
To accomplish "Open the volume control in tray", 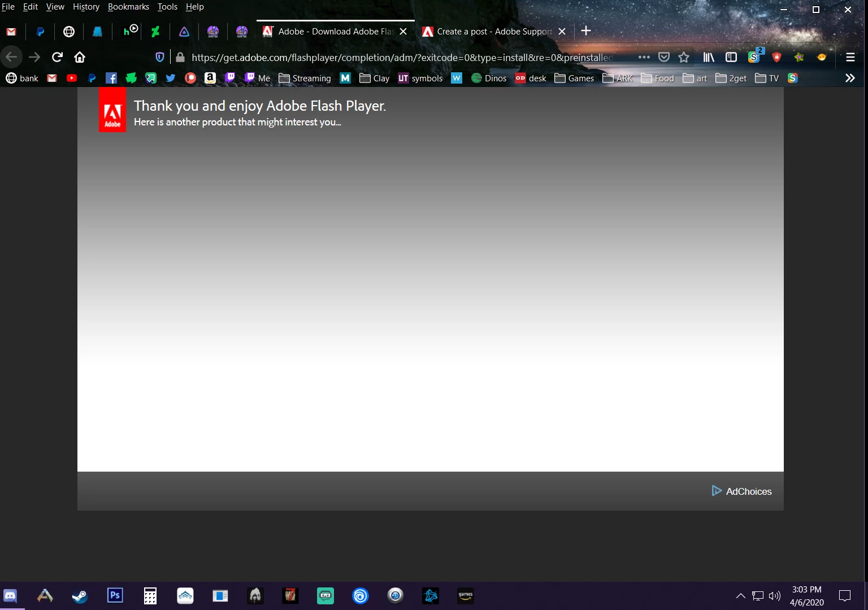I will [x=775, y=595].
